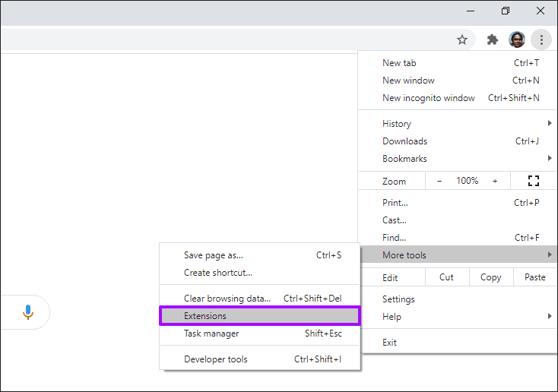Image resolution: width=558 pixels, height=392 pixels.
Task: Choose New incognito window
Action: pyautogui.click(x=458, y=98)
